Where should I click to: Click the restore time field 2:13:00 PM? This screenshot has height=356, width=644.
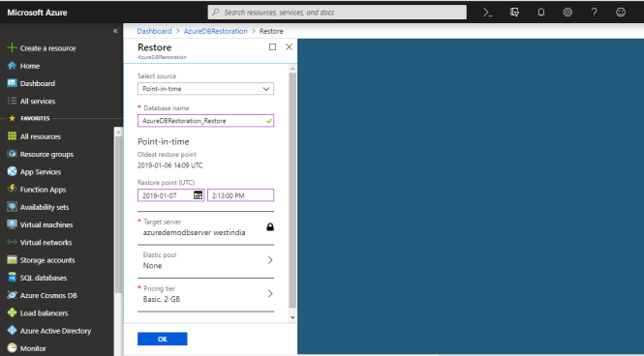click(x=241, y=195)
